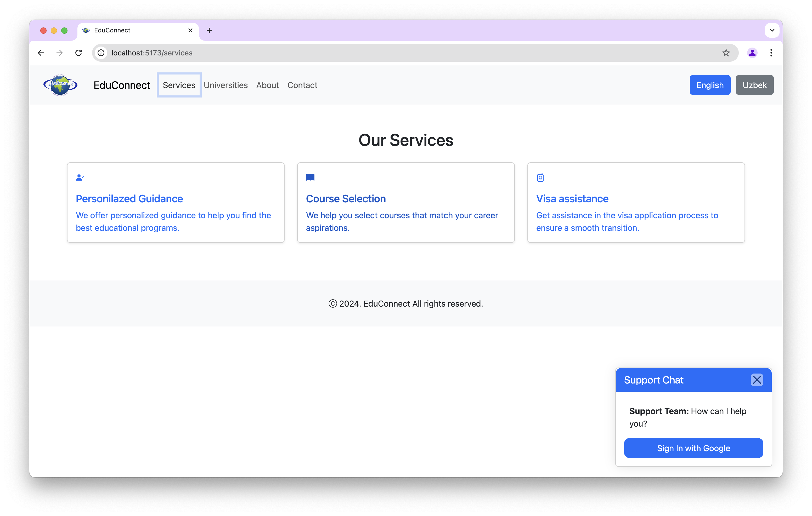This screenshot has width=812, height=516.
Task: Go back to the previous page
Action: (x=41, y=53)
